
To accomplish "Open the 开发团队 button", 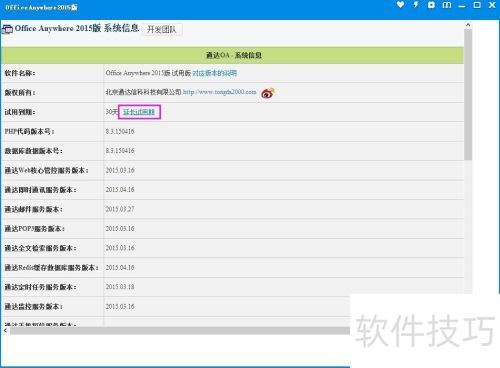I will (162, 29).
